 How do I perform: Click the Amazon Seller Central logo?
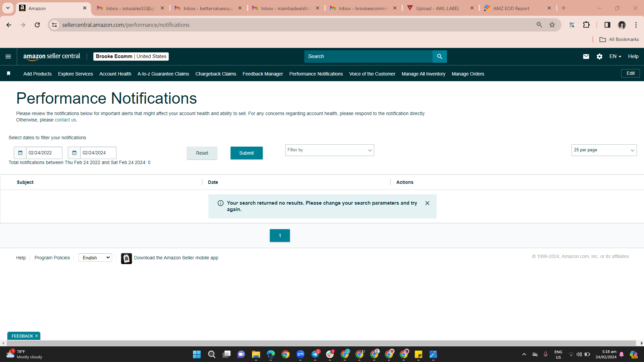click(52, 57)
